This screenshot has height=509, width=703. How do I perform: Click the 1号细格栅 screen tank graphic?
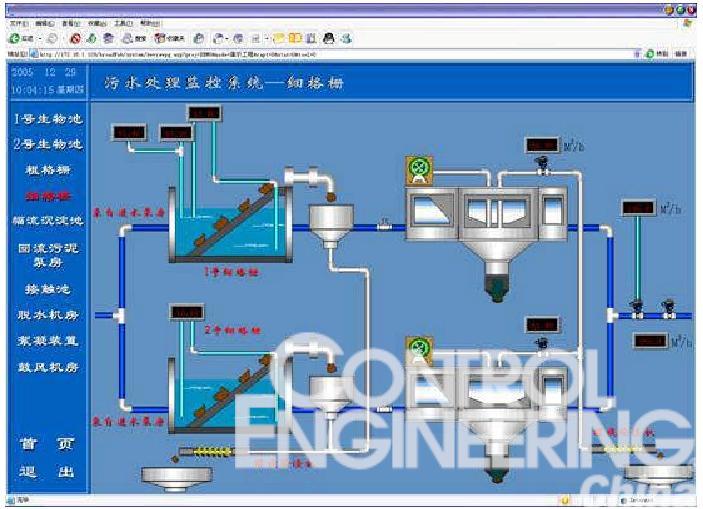pyautogui.click(x=231, y=223)
